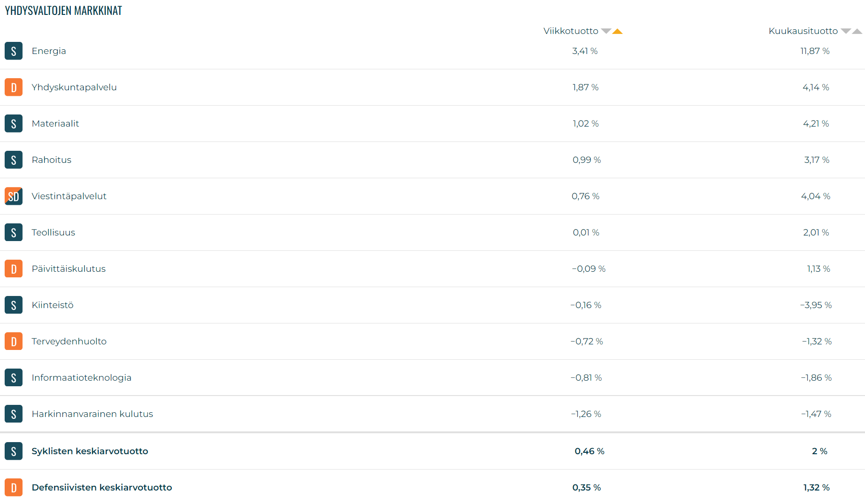The height and width of the screenshot is (504, 865).
Task: Click the D badge of Defensiivisten keskiarvotuotto
Action: coord(14,487)
